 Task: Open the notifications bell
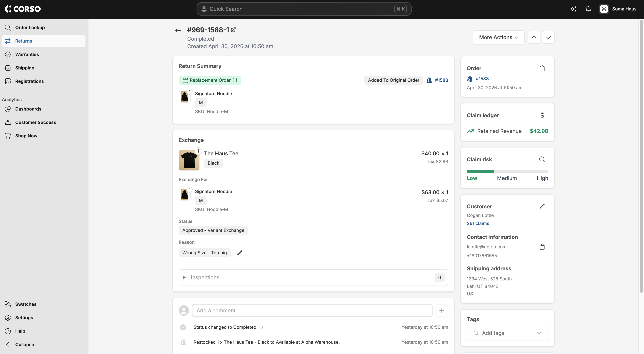tap(588, 9)
